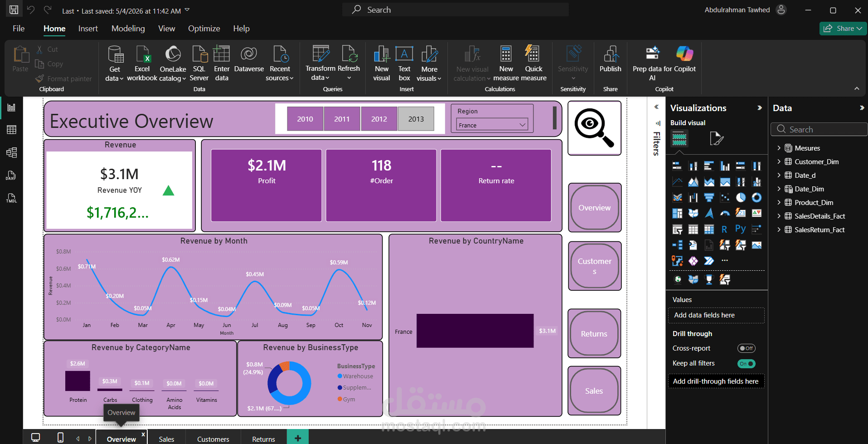Viewport: 868px width, 444px height.
Task: Click the Sales navigation button on canvas
Action: (x=594, y=391)
